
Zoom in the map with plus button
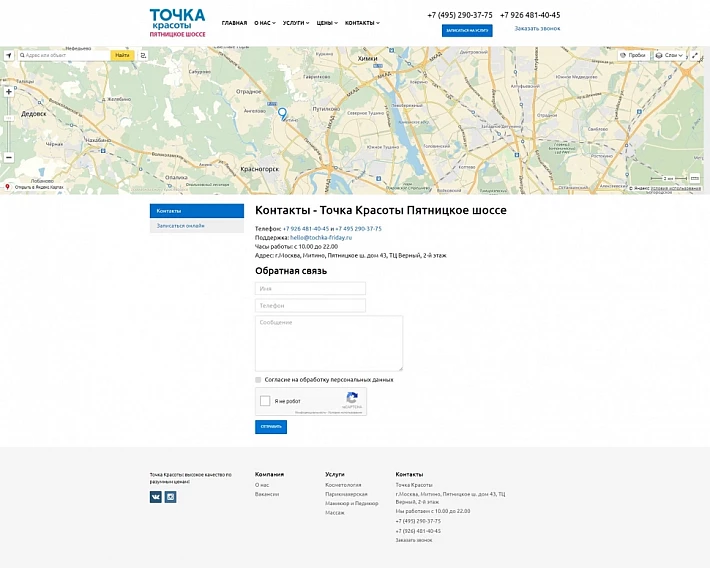[9, 92]
